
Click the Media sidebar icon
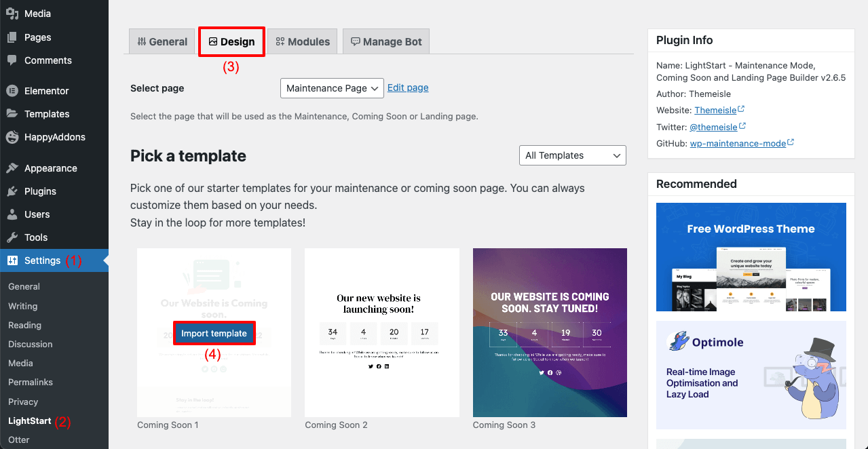point(12,14)
